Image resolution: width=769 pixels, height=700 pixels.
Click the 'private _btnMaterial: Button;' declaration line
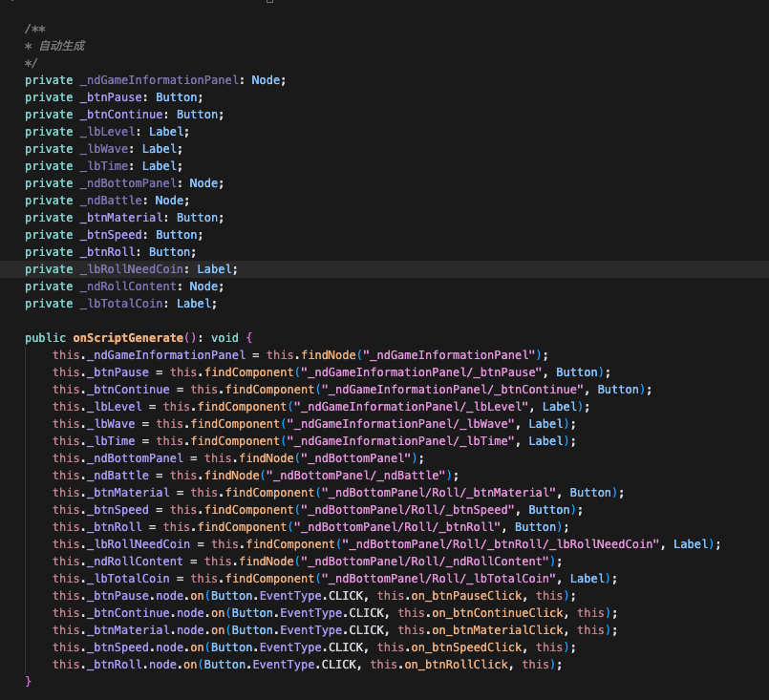tap(124, 217)
